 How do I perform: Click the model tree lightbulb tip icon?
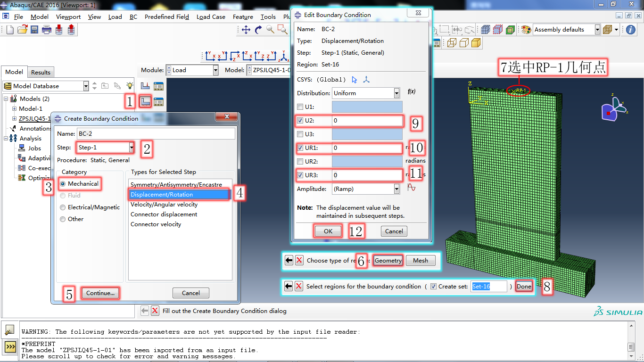click(x=130, y=86)
